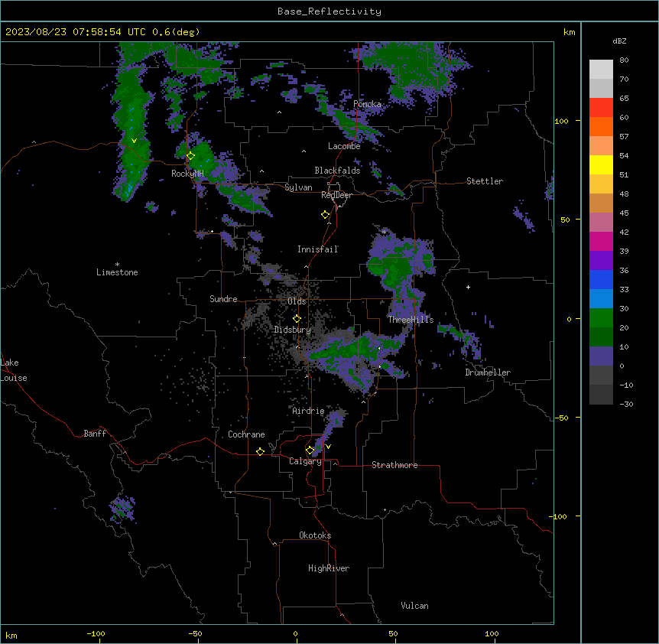Click the Stettler label
The image size is (659, 644).
tap(485, 181)
